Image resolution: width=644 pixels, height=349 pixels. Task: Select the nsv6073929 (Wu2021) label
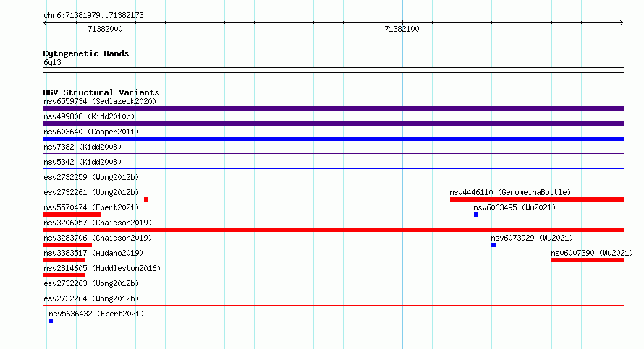532,238
